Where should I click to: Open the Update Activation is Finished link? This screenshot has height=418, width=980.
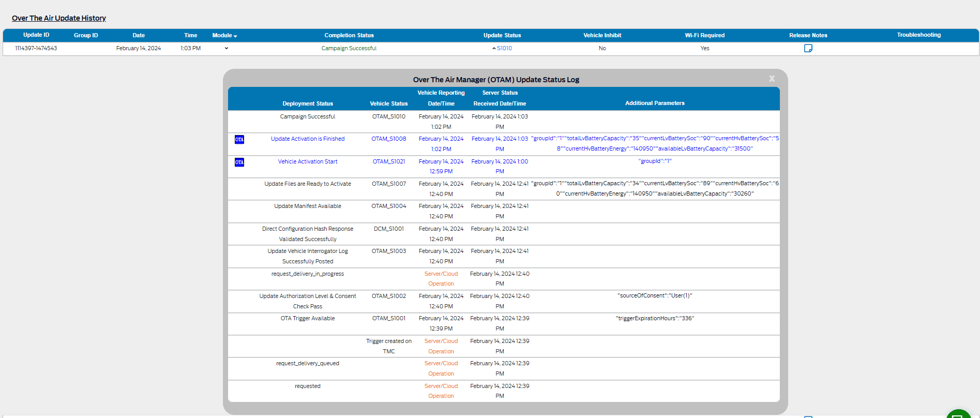pyautogui.click(x=307, y=139)
